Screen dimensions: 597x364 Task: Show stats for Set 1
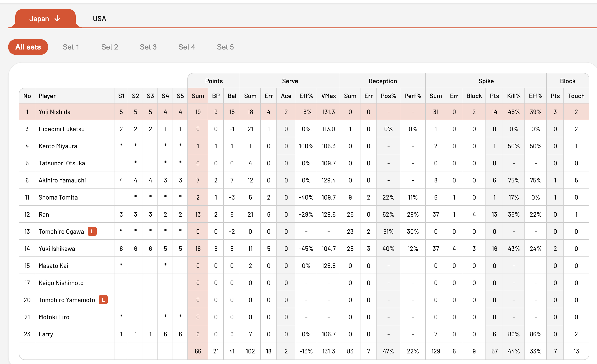click(71, 47)
